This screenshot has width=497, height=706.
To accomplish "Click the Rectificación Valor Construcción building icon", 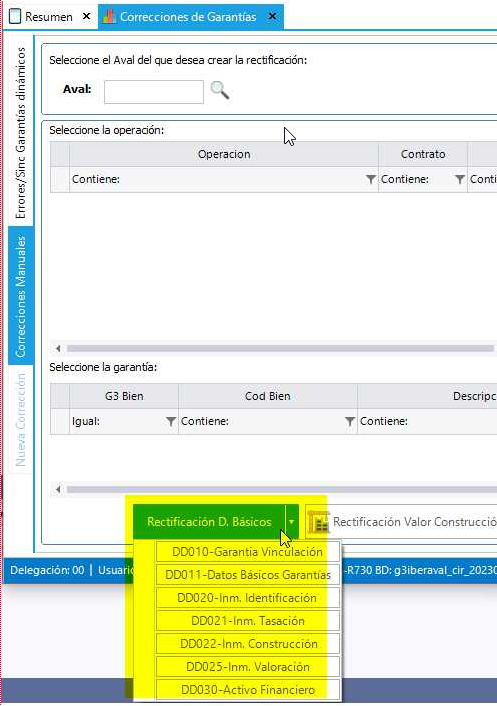I will click(319, 522).
